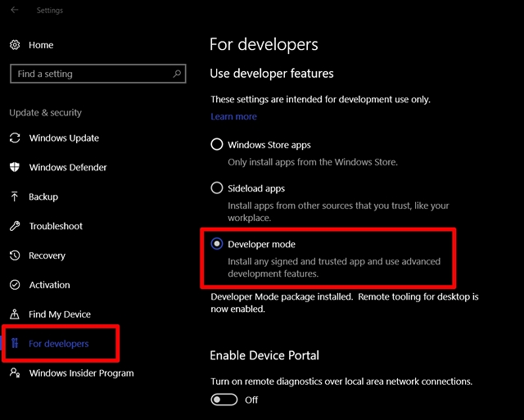Click the Troubleshoot wrench icon
Image resolution: width=524 pixels, height=420 pixels.
point(15,226)
